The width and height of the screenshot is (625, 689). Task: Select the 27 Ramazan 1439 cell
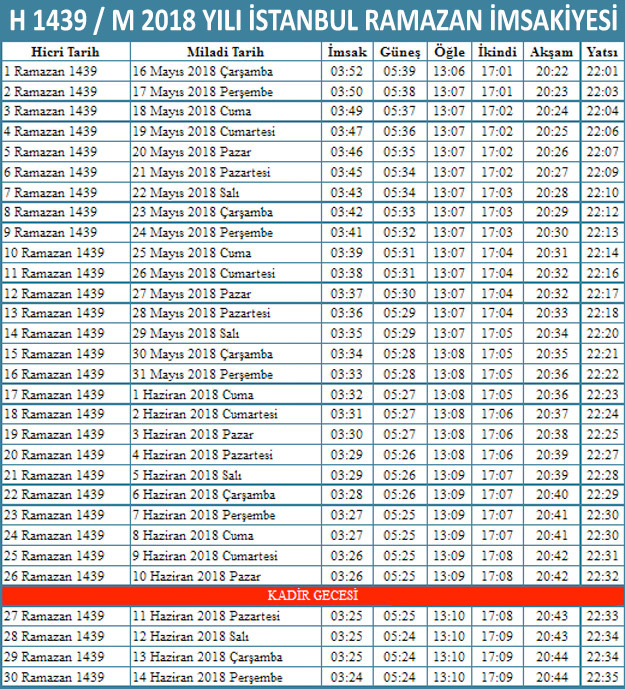click(55, 616)
